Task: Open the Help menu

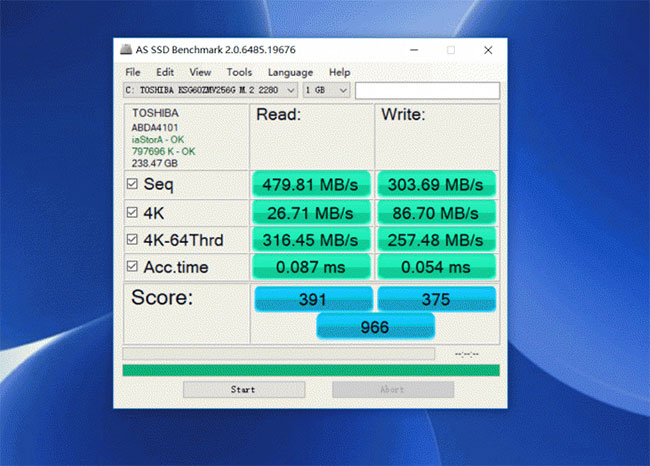Action: click(x=340, y=72)
